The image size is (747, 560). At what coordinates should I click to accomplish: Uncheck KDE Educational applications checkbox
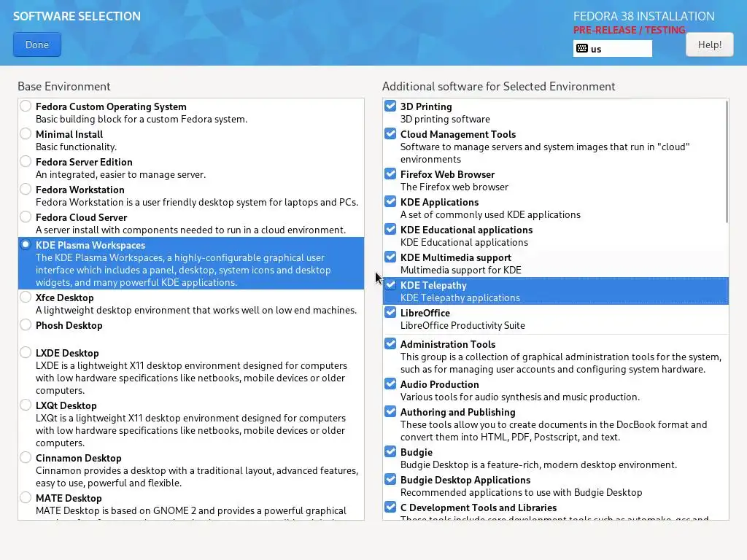(x=390, y=229)
